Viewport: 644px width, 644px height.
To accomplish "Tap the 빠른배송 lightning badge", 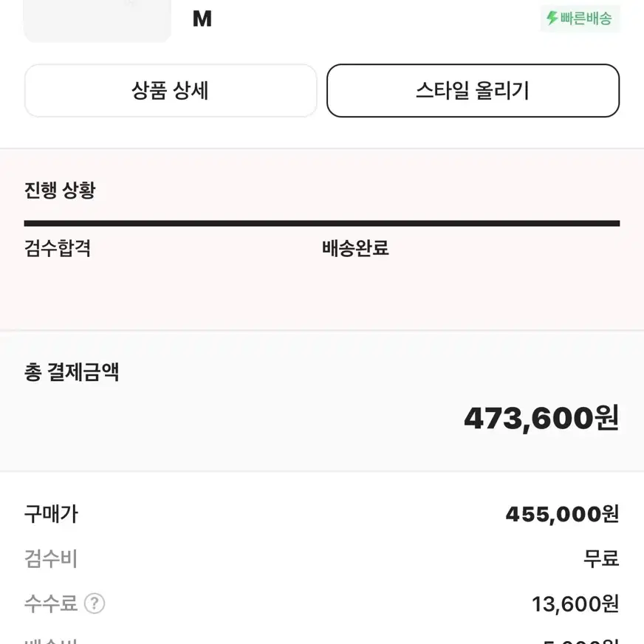I will click(580, 18).
